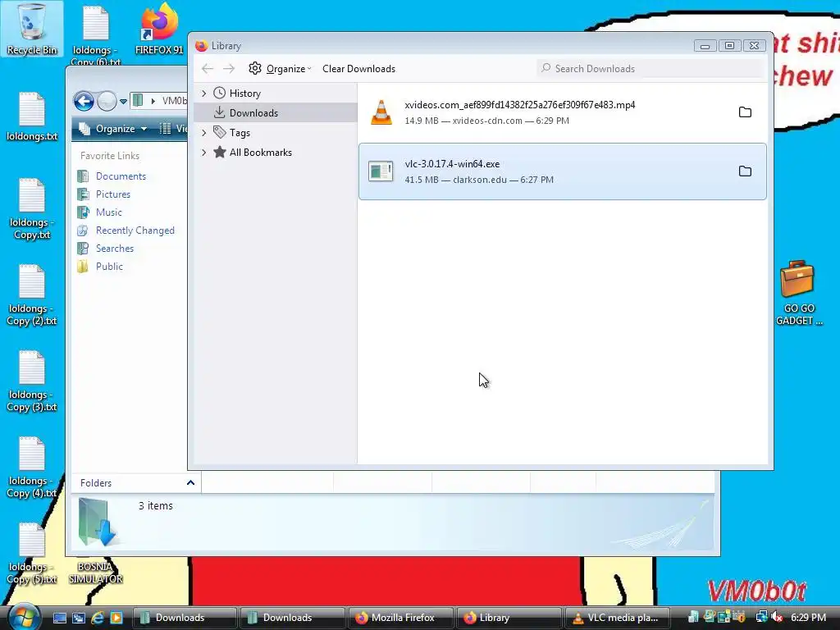Click the muted volume tray icon
The height and width of the screenshot is (630, 840).
[x=777, y=618]
